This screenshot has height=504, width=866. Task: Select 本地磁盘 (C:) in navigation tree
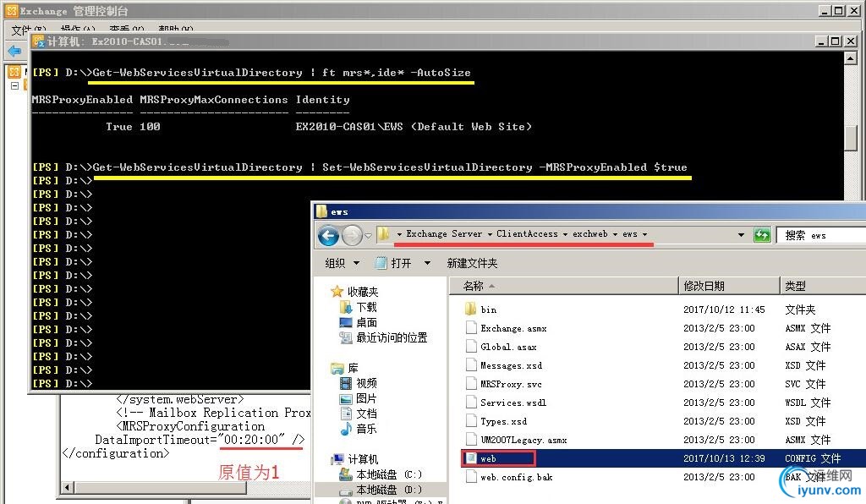(x=389, y=474)
